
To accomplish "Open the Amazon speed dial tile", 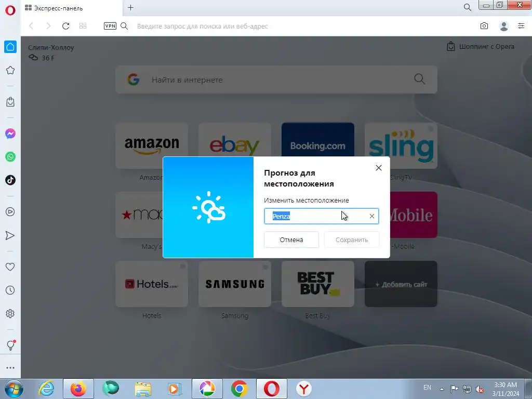I will click(152, 145).
